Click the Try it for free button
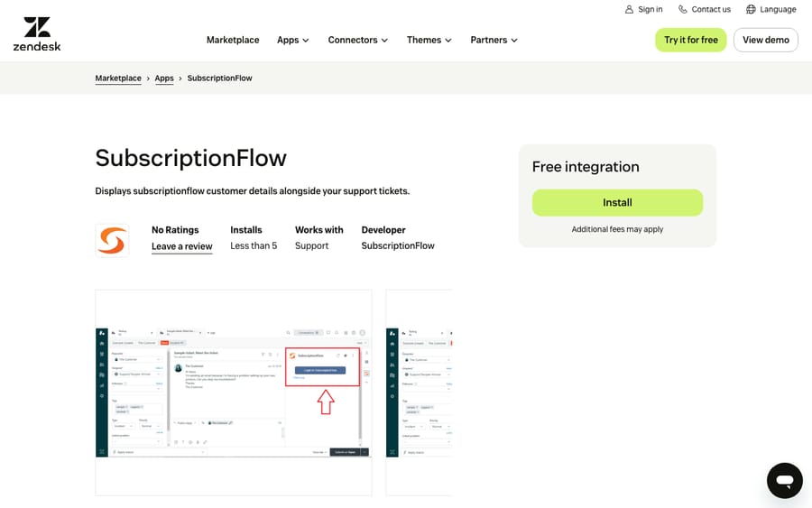The height and width of the screenshot is (508, 812). pos(691,40)
